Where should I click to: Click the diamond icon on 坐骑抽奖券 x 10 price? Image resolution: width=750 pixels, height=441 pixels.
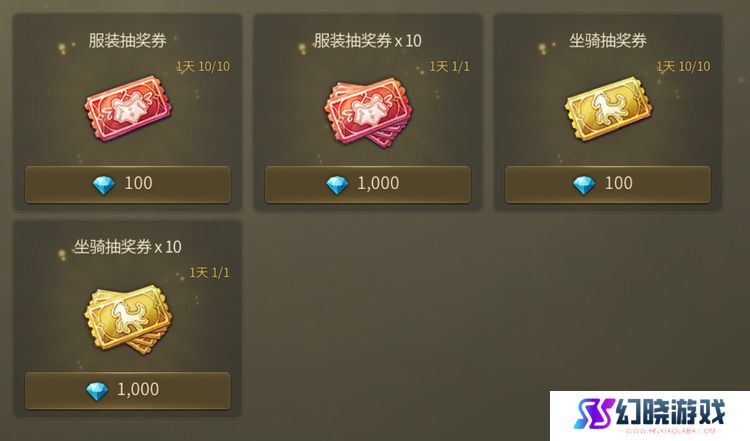coord(97,391)
